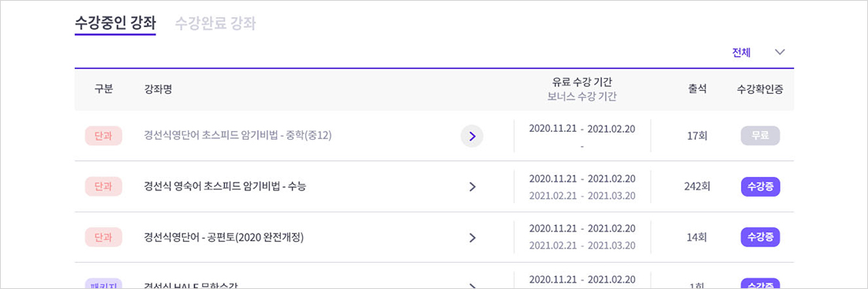
Task: Open course 경선식영단어 - 공편토(2020 완전개정)
Action: [223, 238]
